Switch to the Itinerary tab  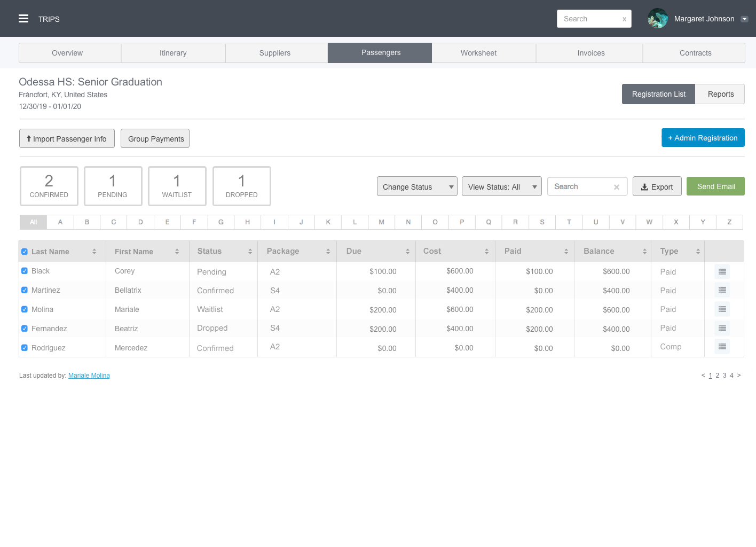[x=173, y=53]
